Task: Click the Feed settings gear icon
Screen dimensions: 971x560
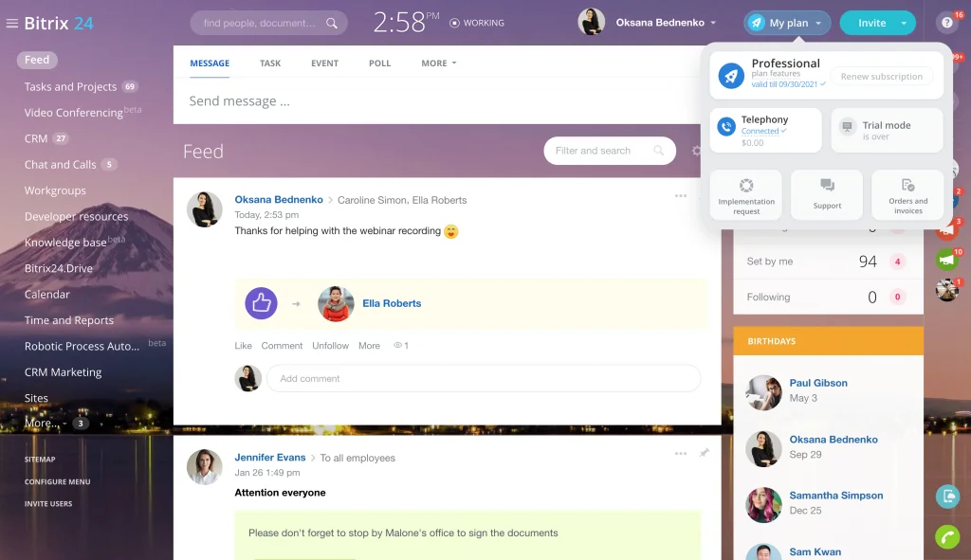Action: tap(697, 152)
